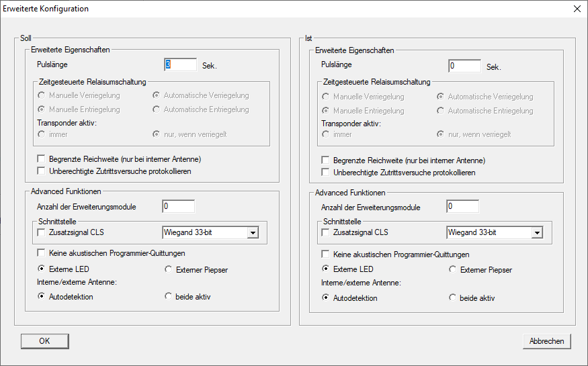Focus Soll Anzahl der Erweiterungsmodule field

pos(178,206)
